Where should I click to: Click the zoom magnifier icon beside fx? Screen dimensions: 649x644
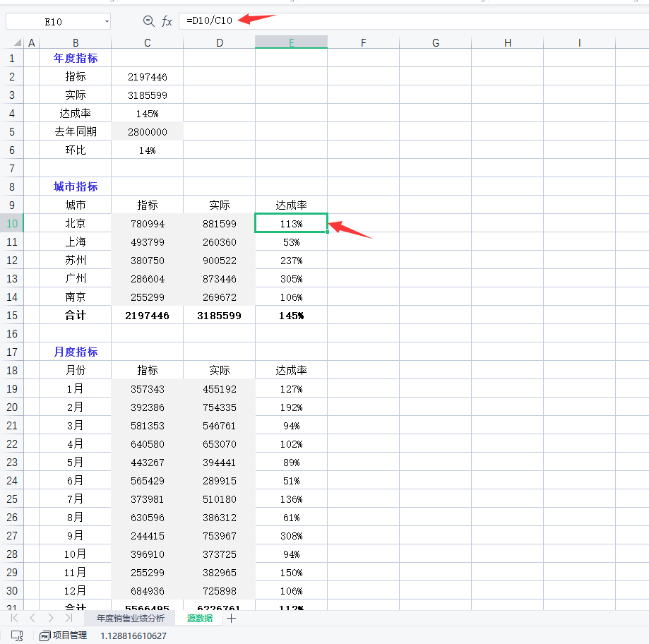[148, 20]
